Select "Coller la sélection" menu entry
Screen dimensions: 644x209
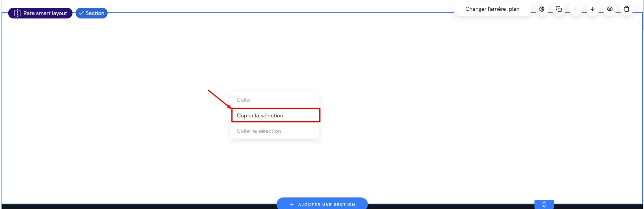(x=259, y=131)
